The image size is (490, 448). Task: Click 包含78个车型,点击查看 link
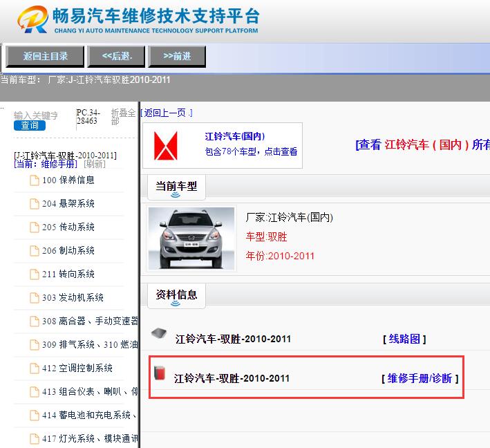pyautogui.click(x=251, y=151)
